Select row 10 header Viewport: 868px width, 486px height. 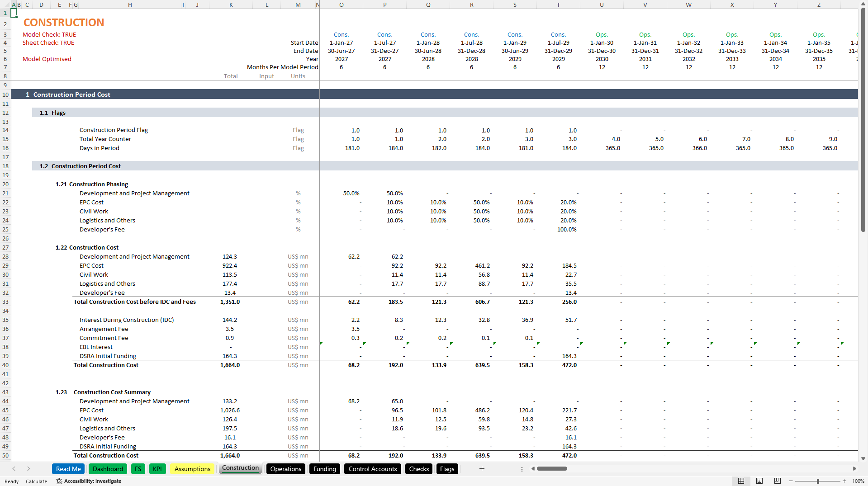click(5, 94)
